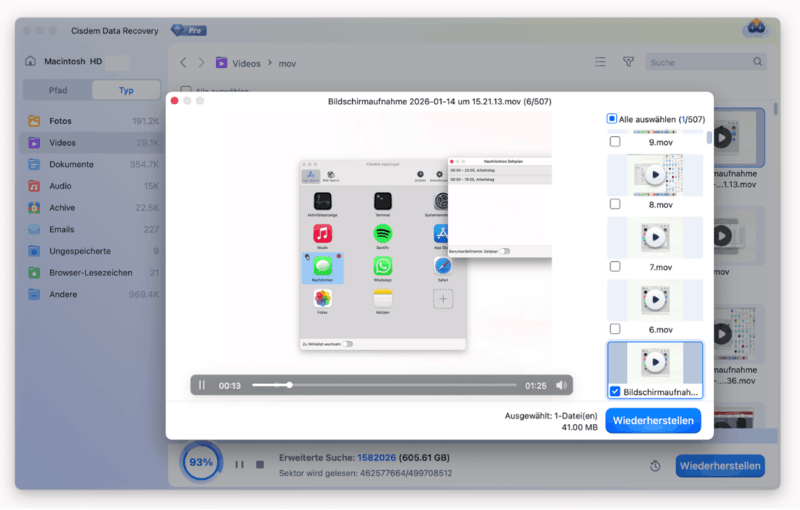Open the Achive category
Image resolution: width=800 pixels, height=510 pixels.
tap(93, 208)
